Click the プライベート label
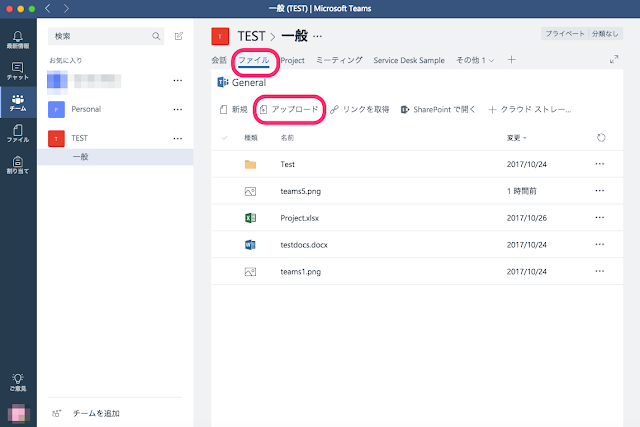The width and height of the screenshot is (640, 427). click(x=565, y=33)
